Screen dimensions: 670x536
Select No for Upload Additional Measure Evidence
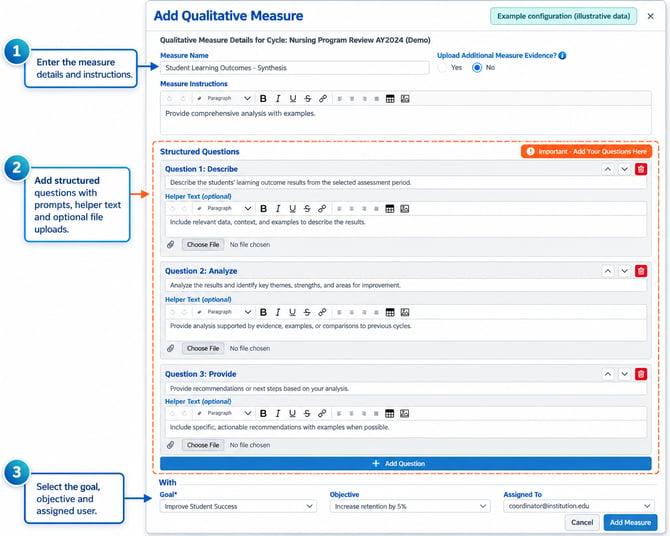point(477,68)
